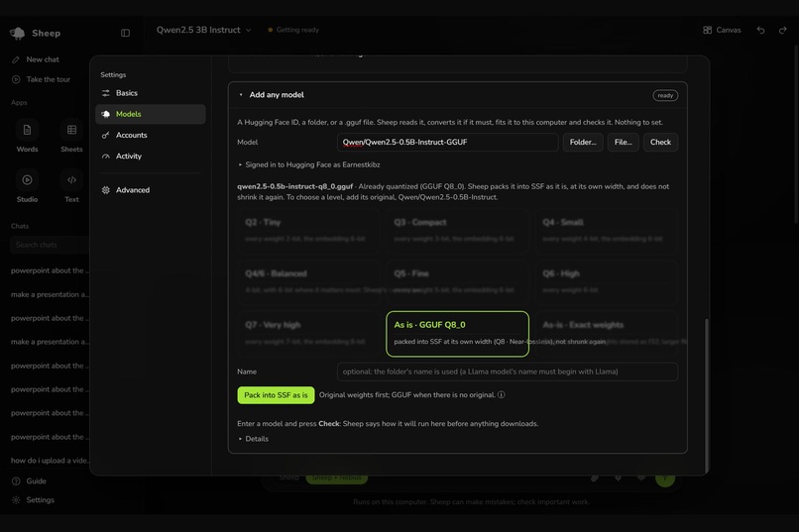The width and height of the screenshot is (799, 532).
Task: Select the Q4/6 - Balanced card
Action: [308, 282]
